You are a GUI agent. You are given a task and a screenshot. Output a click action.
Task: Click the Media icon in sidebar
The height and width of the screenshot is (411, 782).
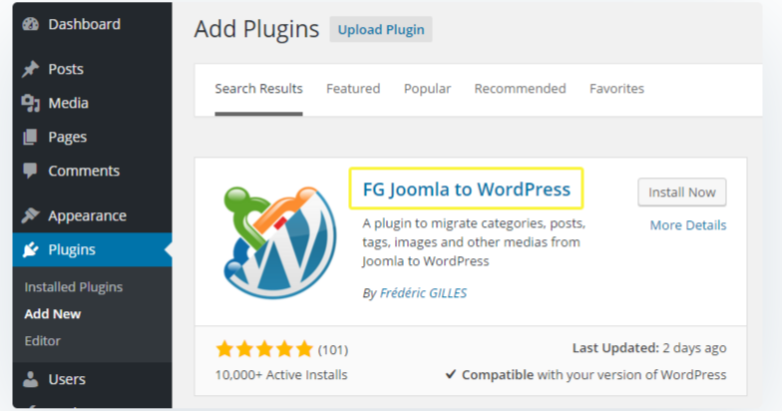[30, 103]
